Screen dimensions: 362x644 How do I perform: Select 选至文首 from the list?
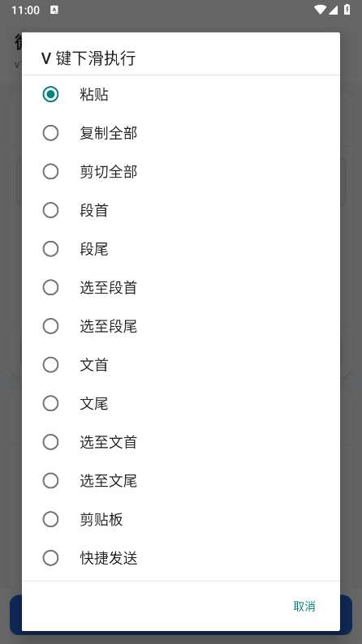181,442
